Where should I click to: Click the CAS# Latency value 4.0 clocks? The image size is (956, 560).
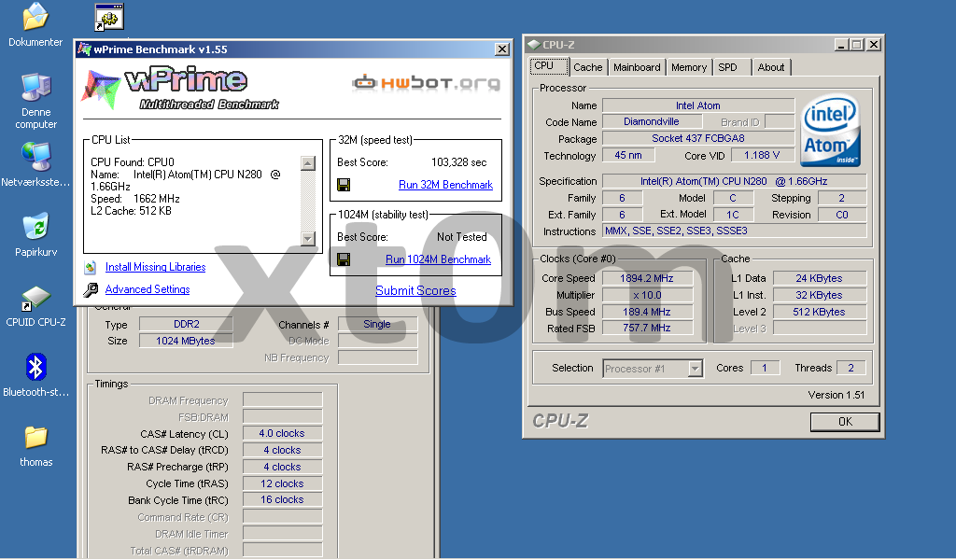tap(282, 433)
